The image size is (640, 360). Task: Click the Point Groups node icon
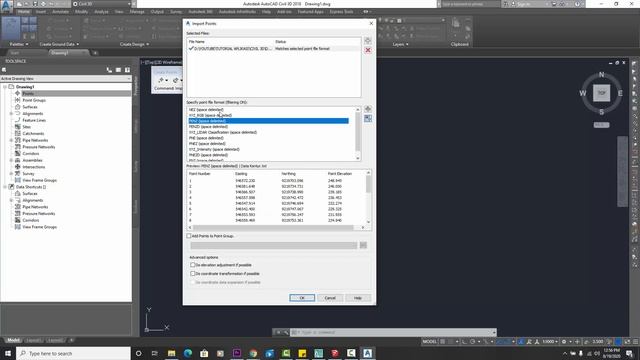point(18,100)
